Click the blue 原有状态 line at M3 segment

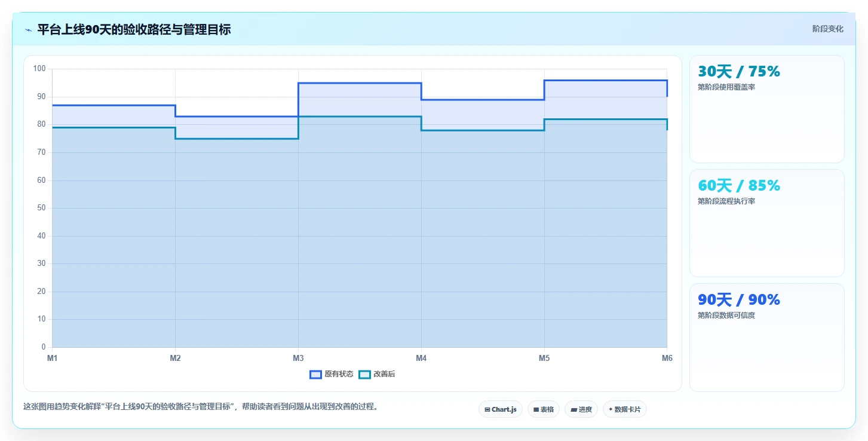[x=360, y=83]
